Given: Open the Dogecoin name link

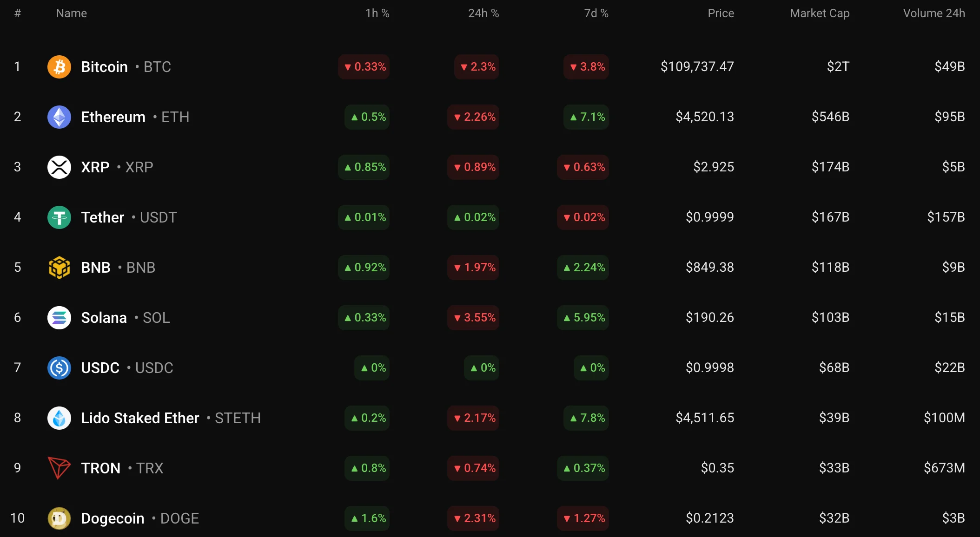Looking at the screenshot, I should point(113,518).
